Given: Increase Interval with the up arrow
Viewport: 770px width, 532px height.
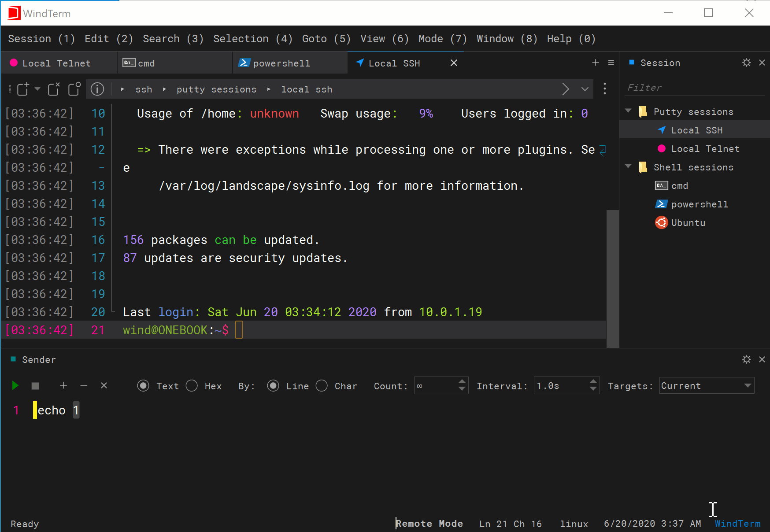Looking at the screenshot, I should point(593,381).
